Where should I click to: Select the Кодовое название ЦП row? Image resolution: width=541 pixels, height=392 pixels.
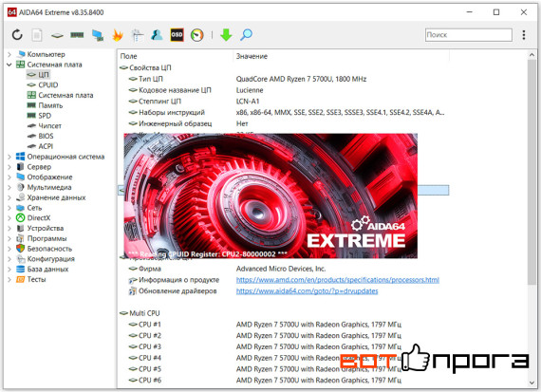pyautogui.click(x=283, y=90)
